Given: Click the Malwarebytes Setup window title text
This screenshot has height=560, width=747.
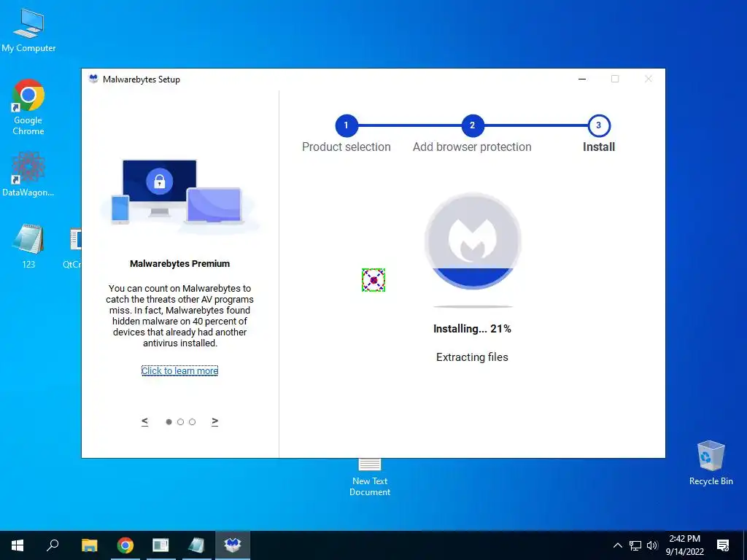Looking at the screenshot, I should [x=142, y=79].
